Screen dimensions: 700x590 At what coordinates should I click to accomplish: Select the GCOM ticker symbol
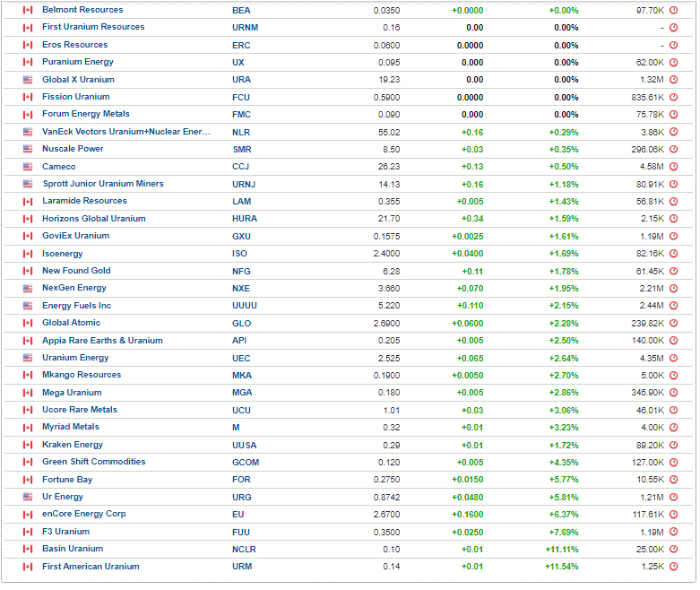click(x=246, y=463)
